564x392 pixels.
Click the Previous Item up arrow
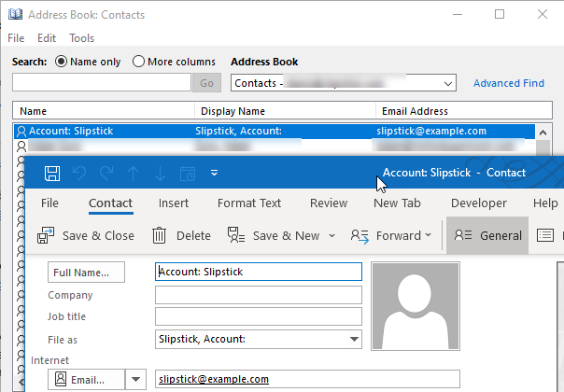click(134, 174)
